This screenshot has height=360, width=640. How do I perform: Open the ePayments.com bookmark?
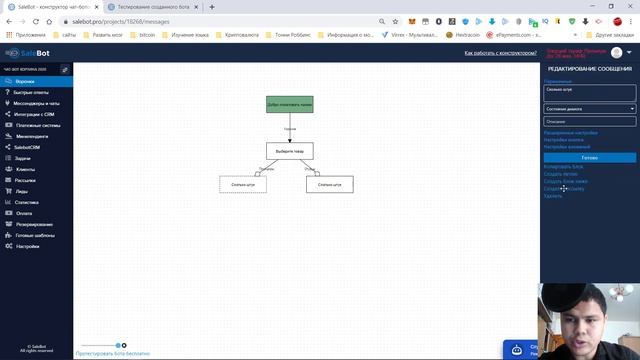click(514, 35)
